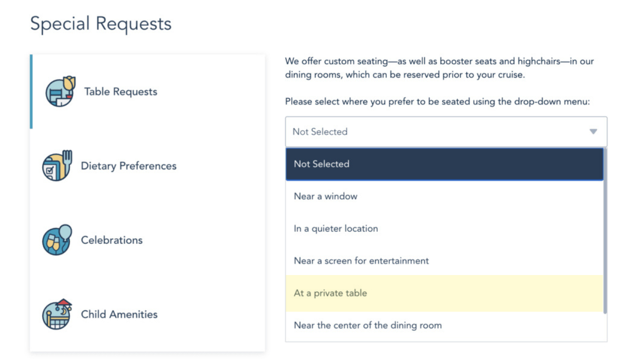The width and height of the screenshot is (644, 362).
Task: Collapse the seating drop-down using its arrow
Action: pos(593,132)
